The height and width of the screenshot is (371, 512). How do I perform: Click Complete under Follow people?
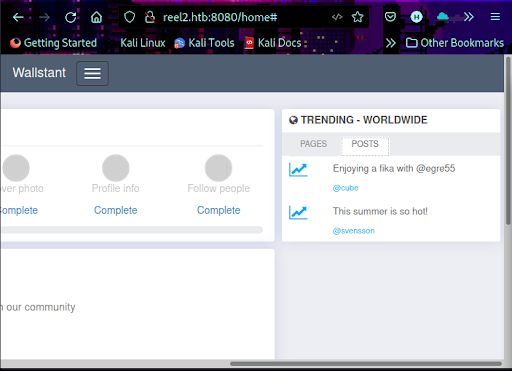point(218,210)
